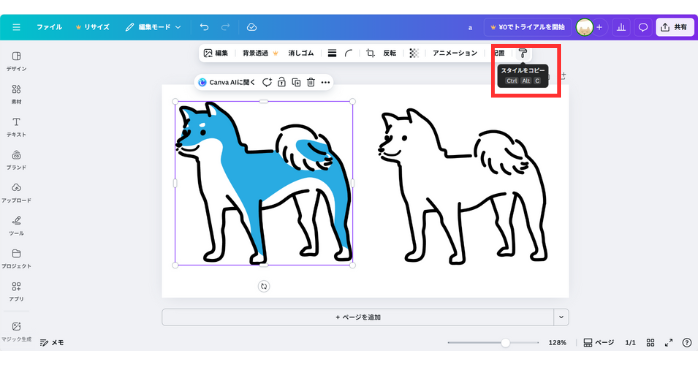Check cloud save status icon
698x365 pixels.
pos(252,27)
